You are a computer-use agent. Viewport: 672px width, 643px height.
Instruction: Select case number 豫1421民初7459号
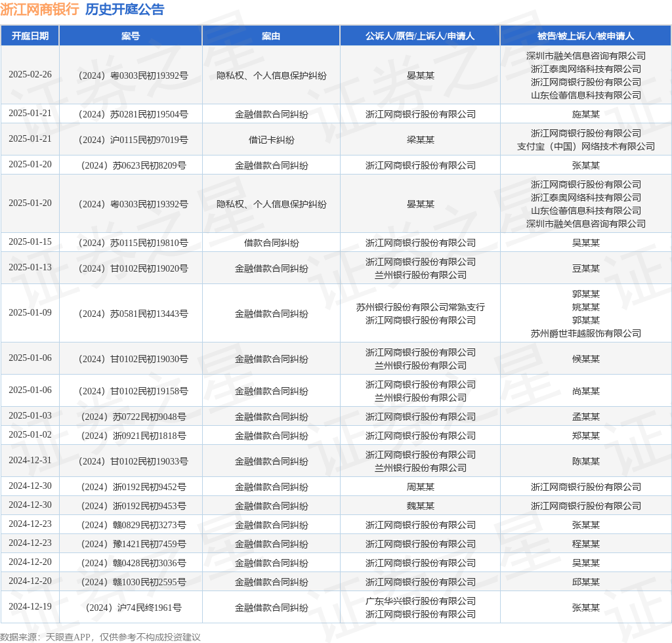point(133,544)
